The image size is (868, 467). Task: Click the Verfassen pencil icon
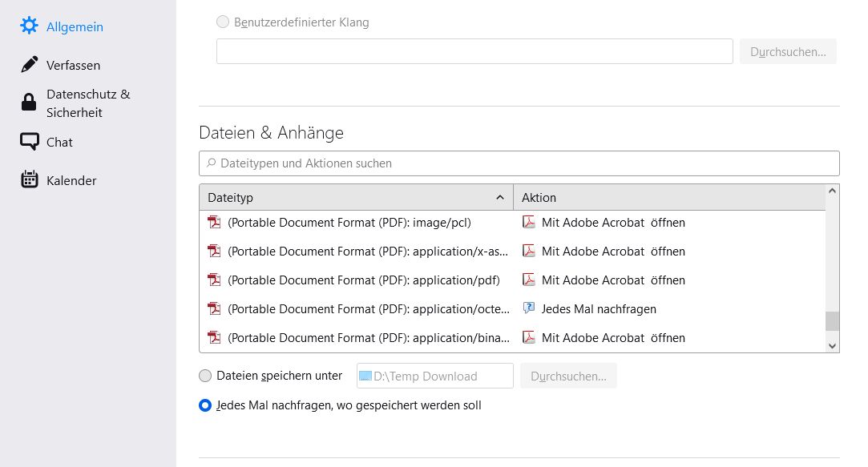[30, 65]
